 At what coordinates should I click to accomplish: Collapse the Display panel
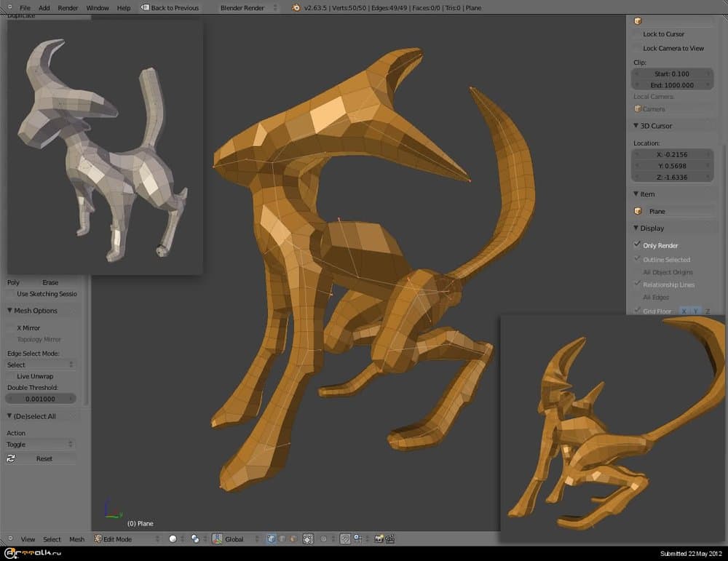click(x=636, y=228)
